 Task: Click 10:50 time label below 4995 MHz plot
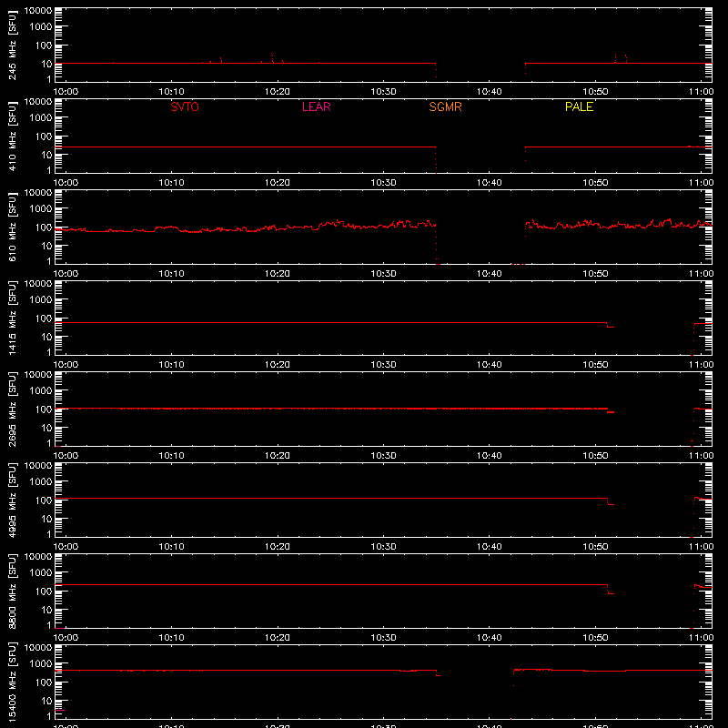tap(595, 547)
